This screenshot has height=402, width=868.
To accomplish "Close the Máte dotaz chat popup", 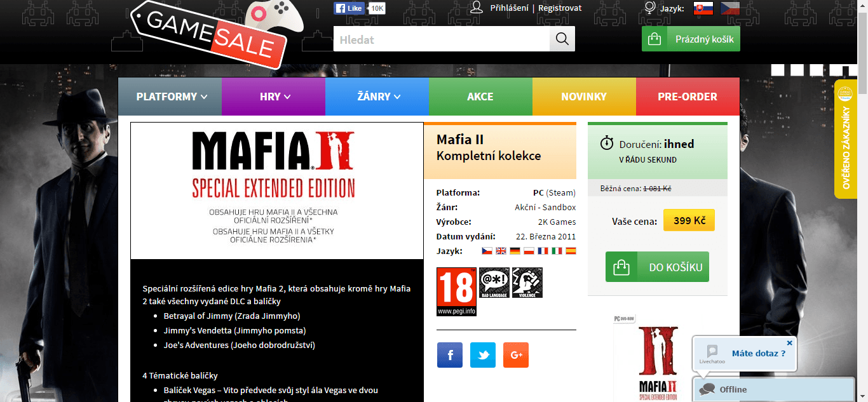I will click(790, 343).
